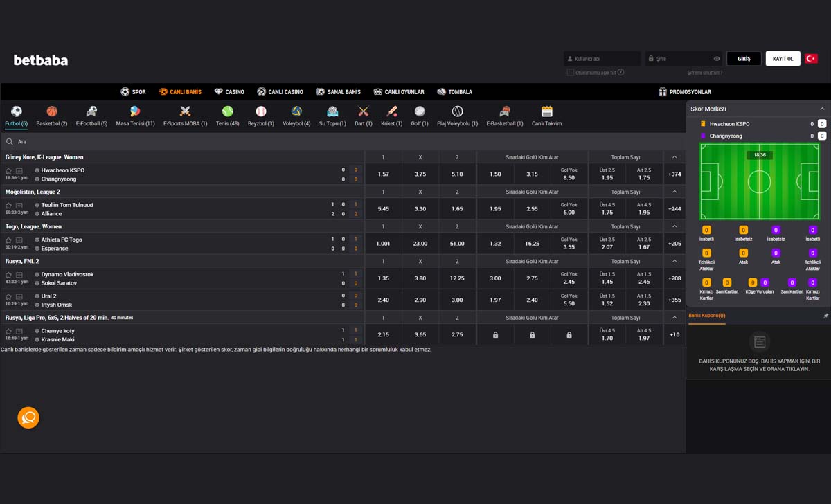Favorite the Tuuliin Tom Tulnuud match star
831x504 pixels.
9,205
